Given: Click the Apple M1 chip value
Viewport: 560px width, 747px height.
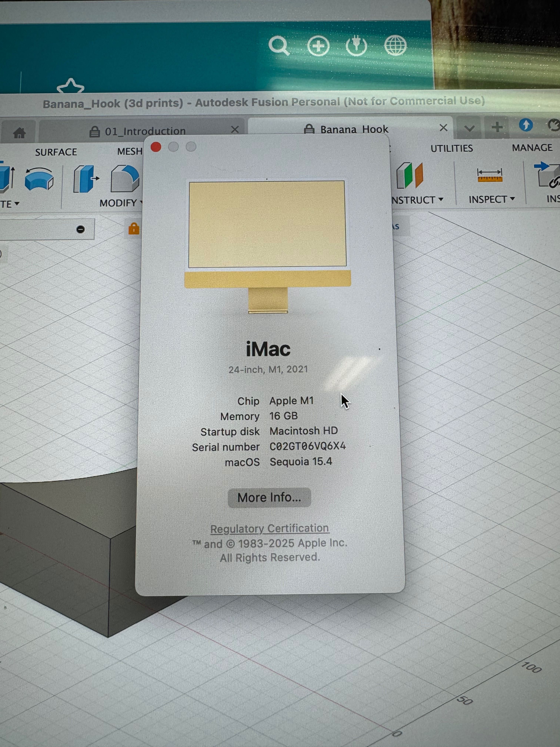Looking at the screenshot, I should [x=292, y=401].
